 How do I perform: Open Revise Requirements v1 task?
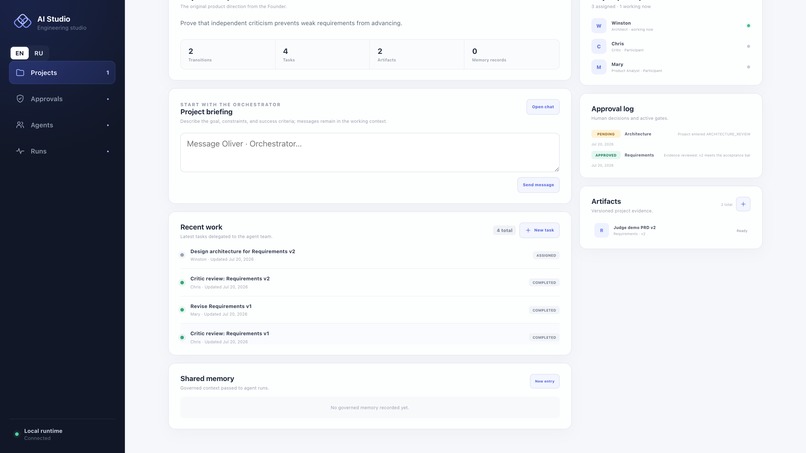tap(370, 310)
